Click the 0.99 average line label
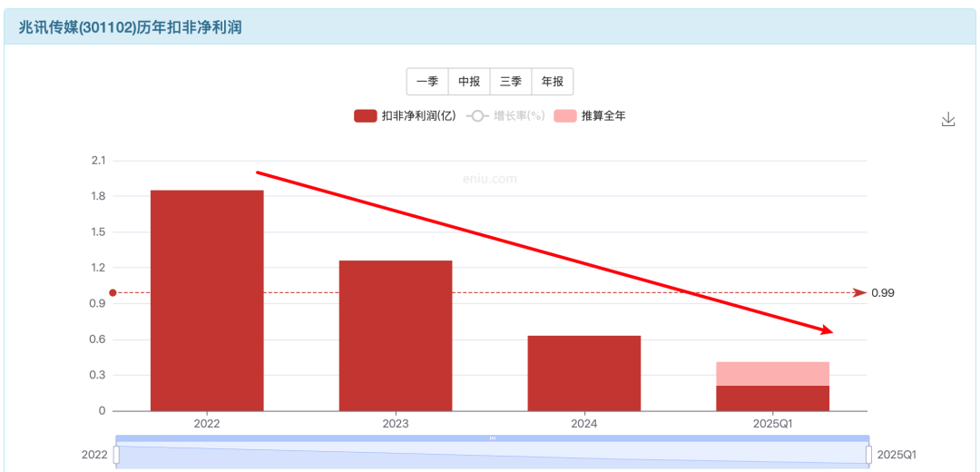Screen dimensions: 980x472 tap(883, 292)
